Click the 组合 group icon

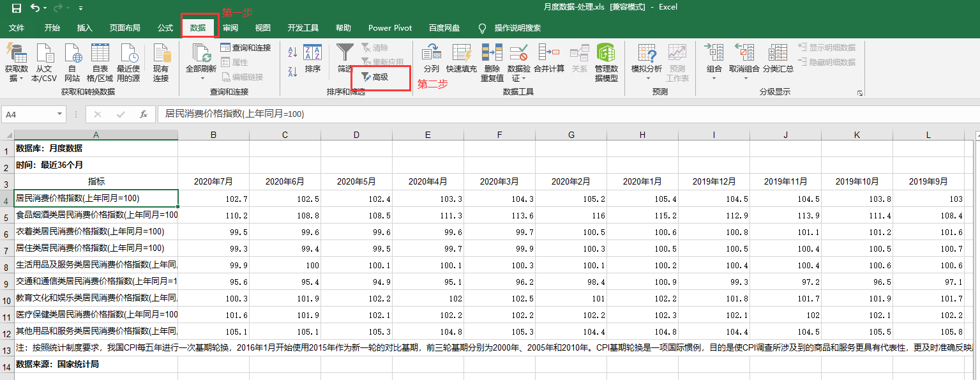pos(714,54)
